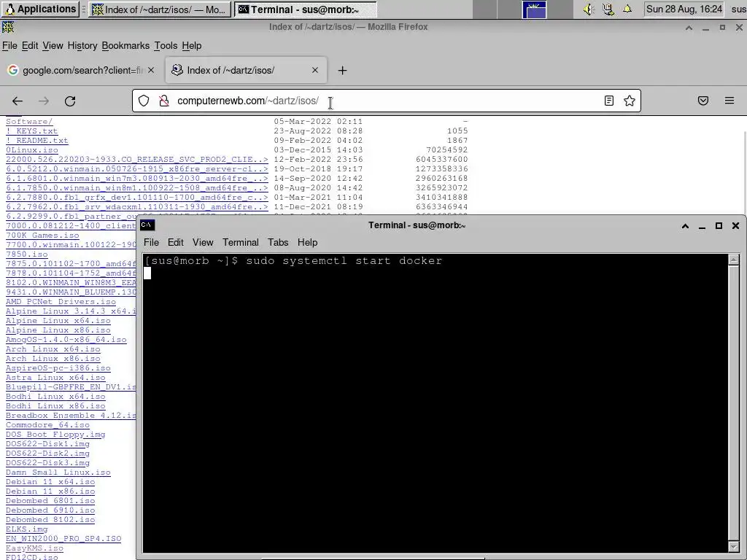Click DOS Boot Floppy.img link
The width and height of the screenshot is (747, 560).
tap(55, 435)
